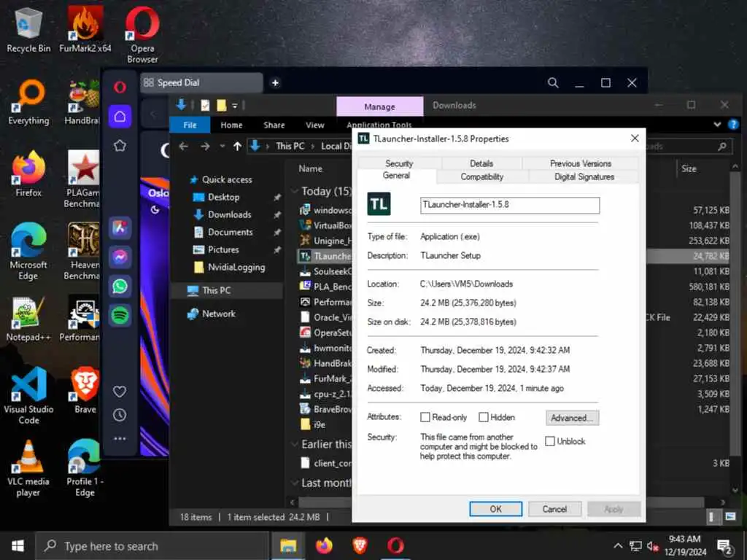This screenshot has height=560, width=747.
Task: Switch to Details tab in Properties
Action: coord(481,163)
